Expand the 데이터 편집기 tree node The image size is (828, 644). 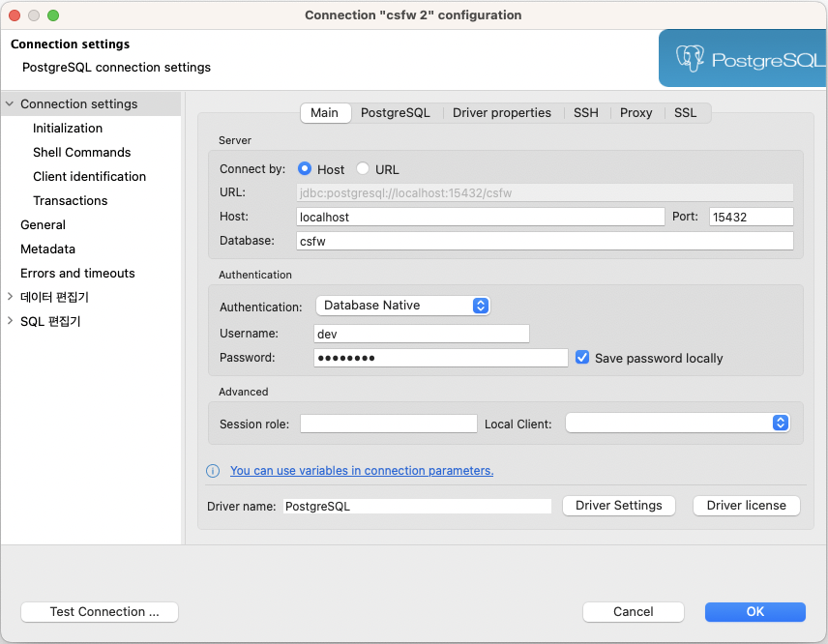coord(10,297)
